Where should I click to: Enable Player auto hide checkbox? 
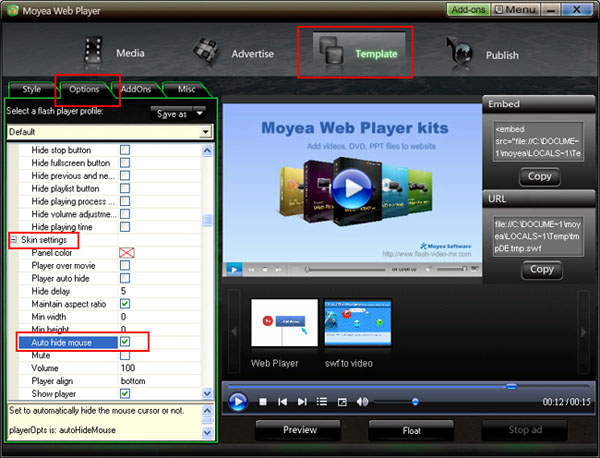click(x=125, y=278)
